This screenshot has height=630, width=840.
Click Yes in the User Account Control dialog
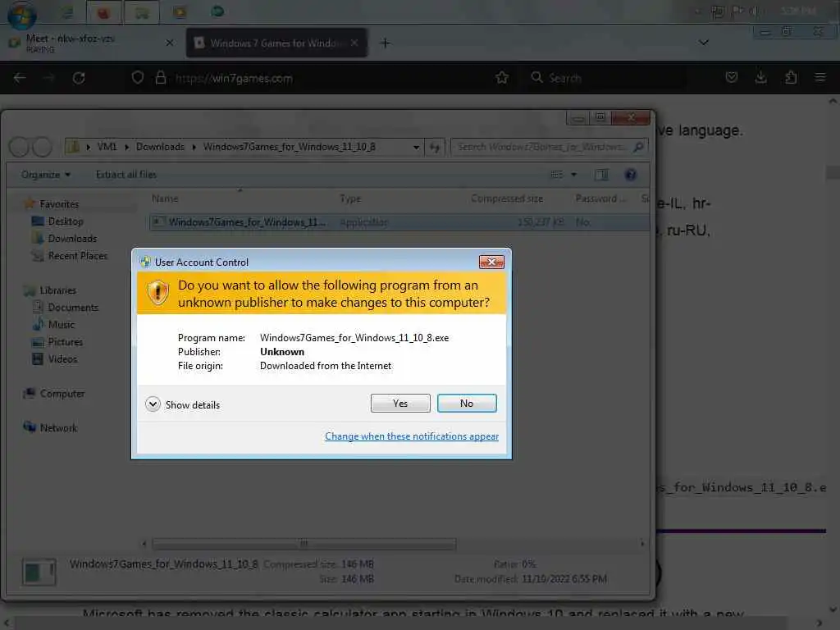tap(400, 404)
